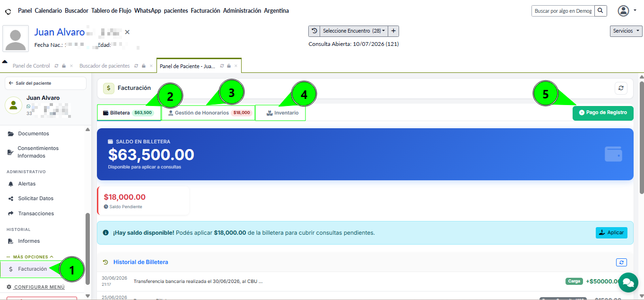Click the wallet icon in the balance banner
The width and height of the screenshot is (644, 300).
point(613,154)
